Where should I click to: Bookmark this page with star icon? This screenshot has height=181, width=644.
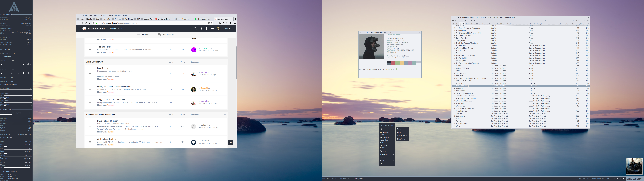(x=212, y=23)
